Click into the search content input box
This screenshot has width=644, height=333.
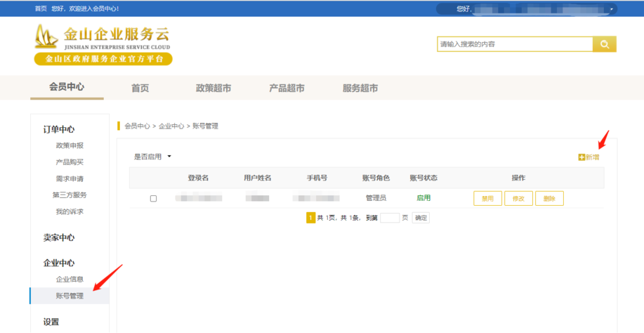click(x=514, y=44)
